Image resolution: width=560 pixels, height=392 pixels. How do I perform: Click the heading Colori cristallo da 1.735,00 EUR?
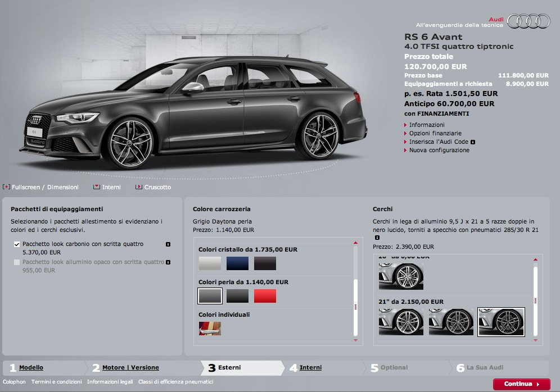pyautogui.click(x=248, y=250)
